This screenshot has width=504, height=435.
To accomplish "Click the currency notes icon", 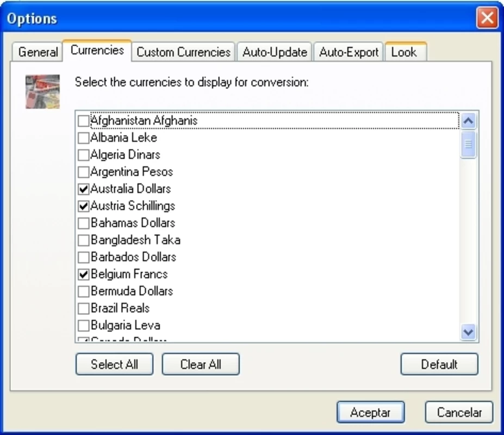I will (42, 92).
